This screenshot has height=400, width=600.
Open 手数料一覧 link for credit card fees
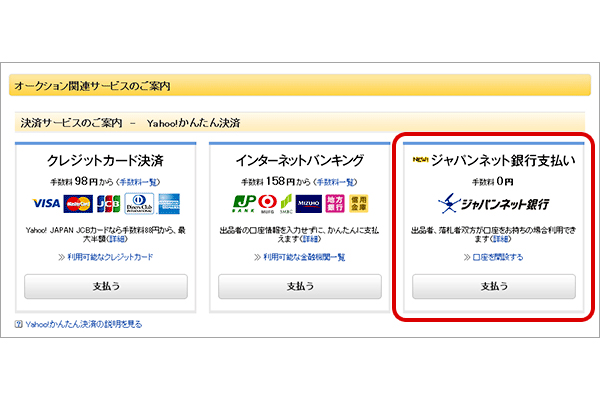point(139,181)
